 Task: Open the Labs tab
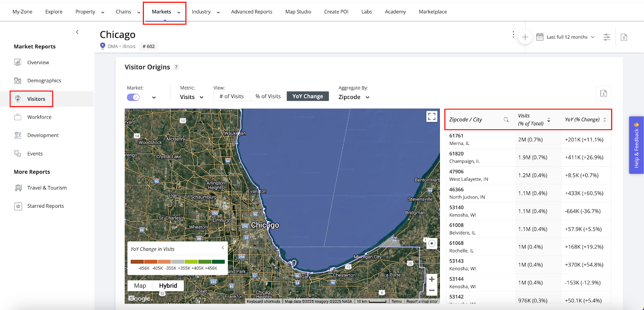367,12
